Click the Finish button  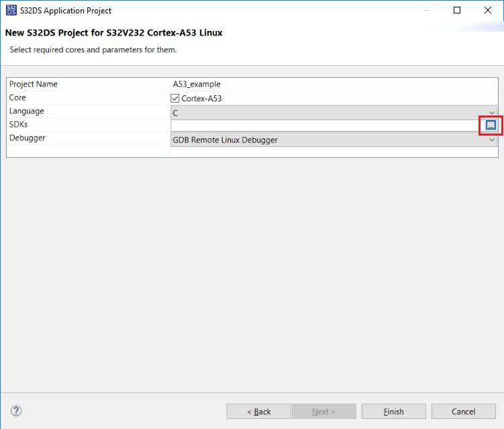(394, 412)
